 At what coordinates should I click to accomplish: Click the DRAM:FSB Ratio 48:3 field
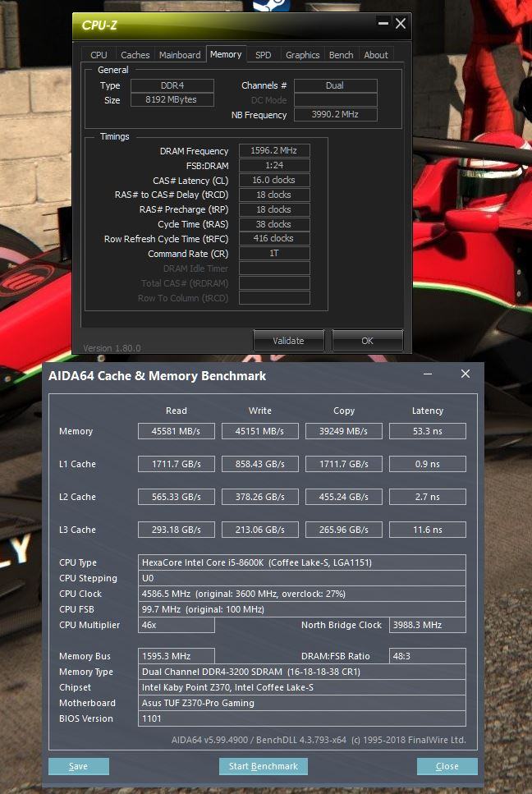point(428,656)
